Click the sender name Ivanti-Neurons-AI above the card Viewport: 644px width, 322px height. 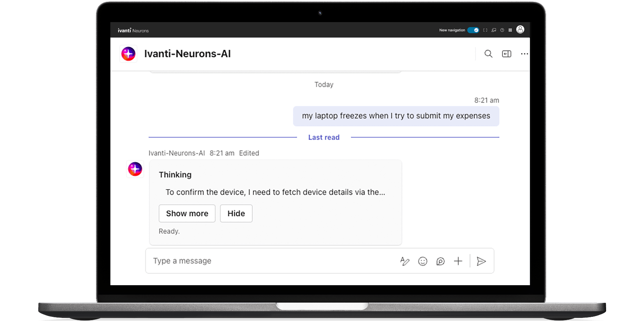point(177,153)
